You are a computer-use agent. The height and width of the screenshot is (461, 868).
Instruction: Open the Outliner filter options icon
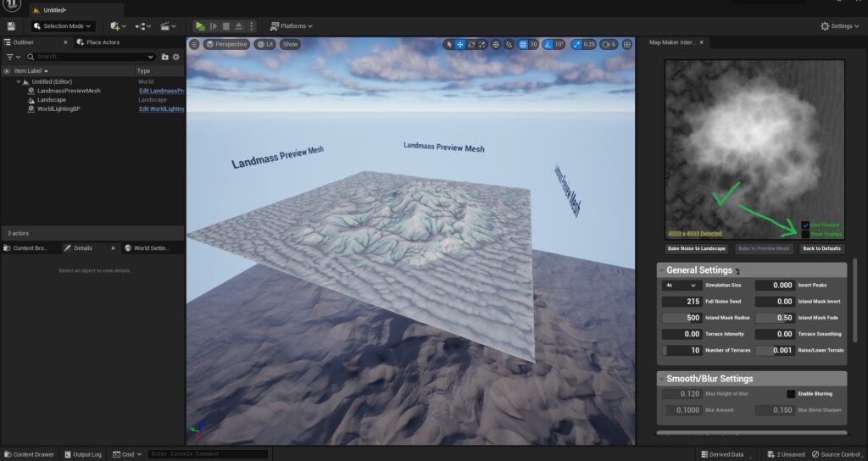point(13,57)
